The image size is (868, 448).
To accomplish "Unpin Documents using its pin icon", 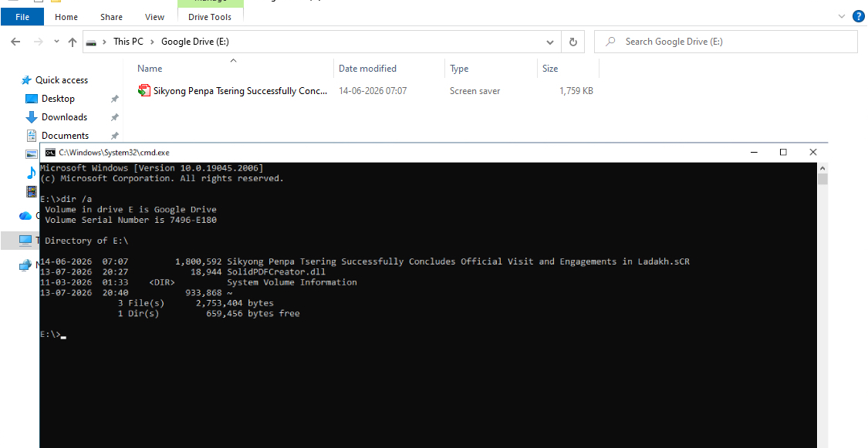I will pyautogui.click(x=115, y=136).
